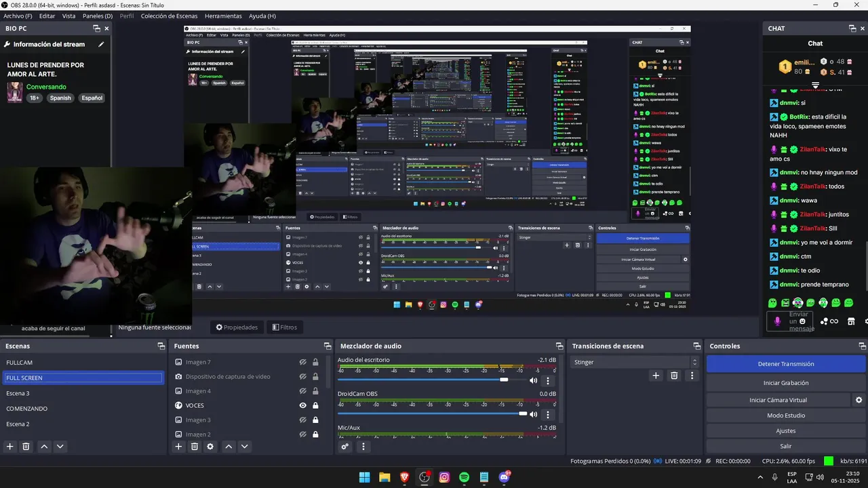Screen dimensions: 868x488
Task: Open Audio del escritorio options menu
Action: coord(548,381)
